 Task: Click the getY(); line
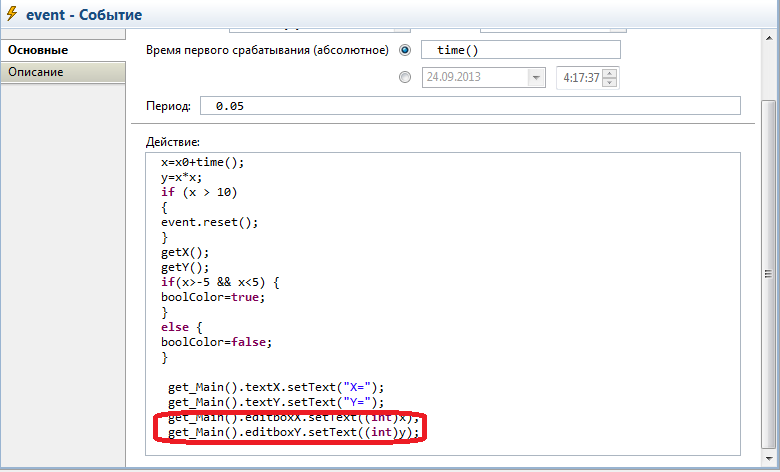pos(185,268)
